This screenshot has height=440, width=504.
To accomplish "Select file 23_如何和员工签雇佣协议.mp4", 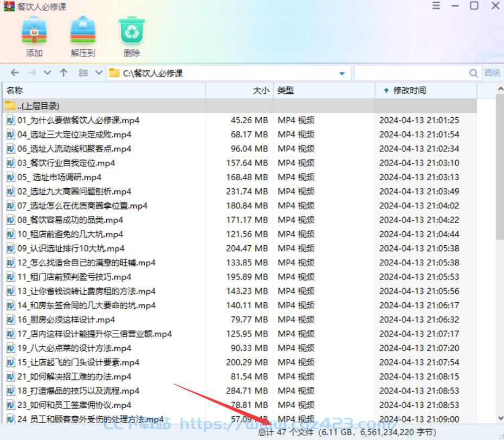I will (x=240, y=405).
